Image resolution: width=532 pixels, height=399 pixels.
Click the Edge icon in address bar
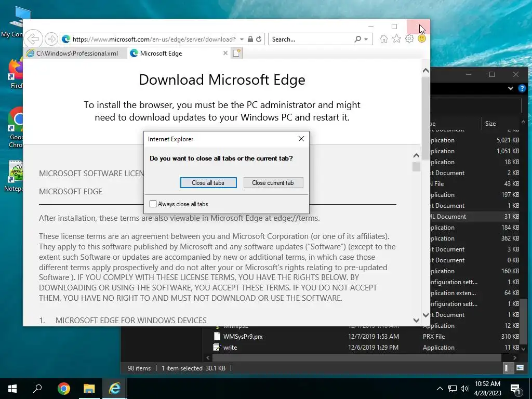[x=66, y=39]
